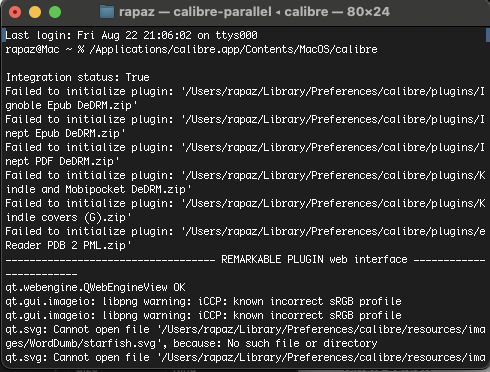The image size is (490, 372).
Task: Zoom the window using the green button
Action: [55, 12]
